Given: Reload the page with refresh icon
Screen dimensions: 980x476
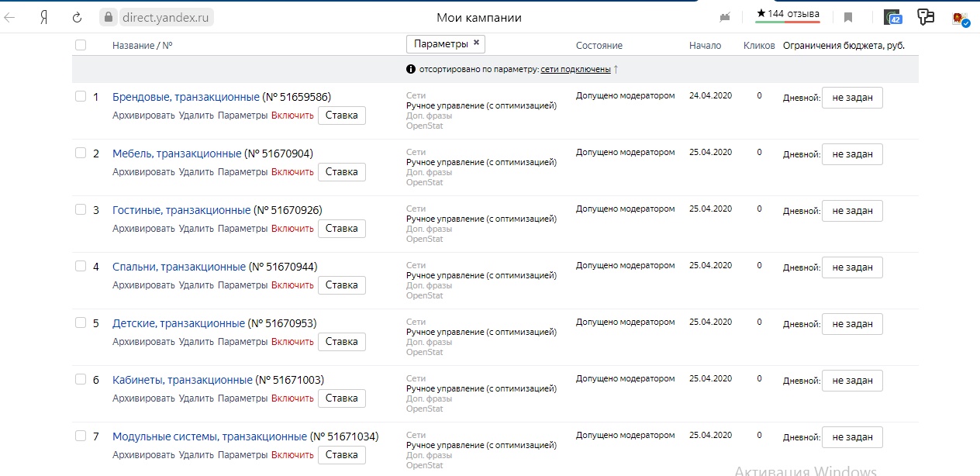Looking at the screenshot, I should pyautogui.click(x=77, y=17).
